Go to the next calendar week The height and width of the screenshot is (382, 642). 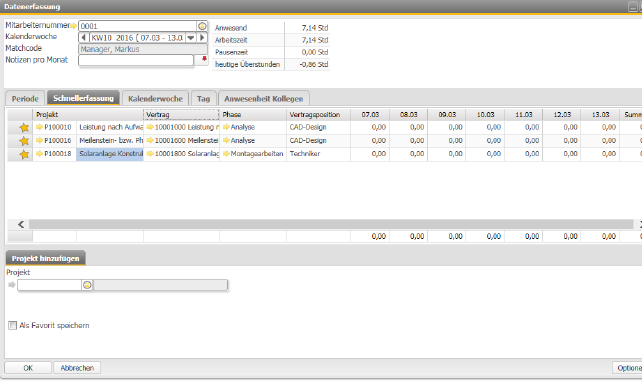[x=202, y=38]
